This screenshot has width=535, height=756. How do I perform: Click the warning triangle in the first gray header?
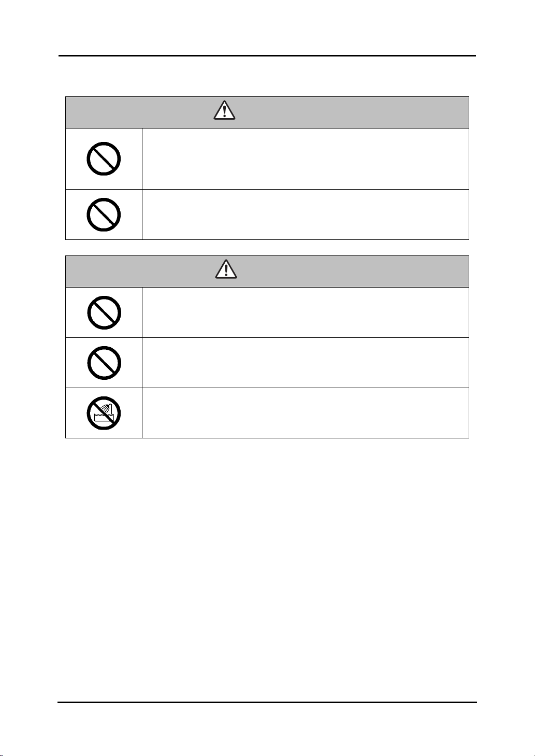(x=224, y=110)
